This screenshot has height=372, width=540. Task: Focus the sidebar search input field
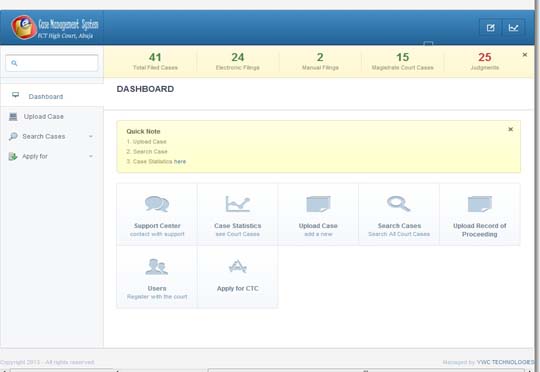[52, 63]
